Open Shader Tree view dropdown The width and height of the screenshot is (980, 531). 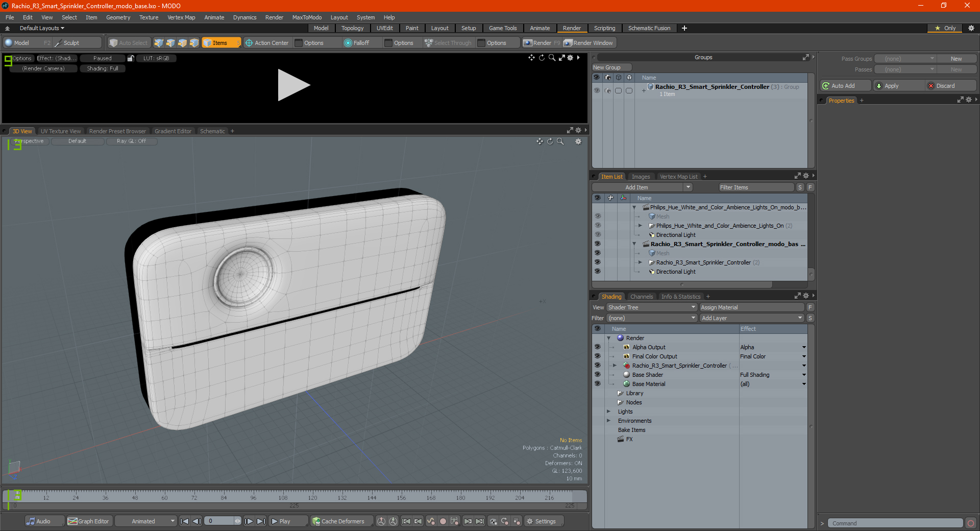[652, 307]
